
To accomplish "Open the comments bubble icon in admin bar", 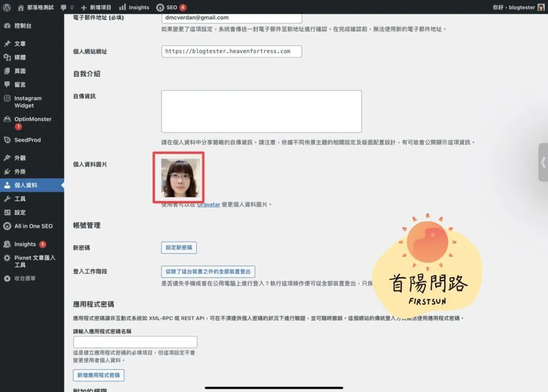I will [64, 7].
